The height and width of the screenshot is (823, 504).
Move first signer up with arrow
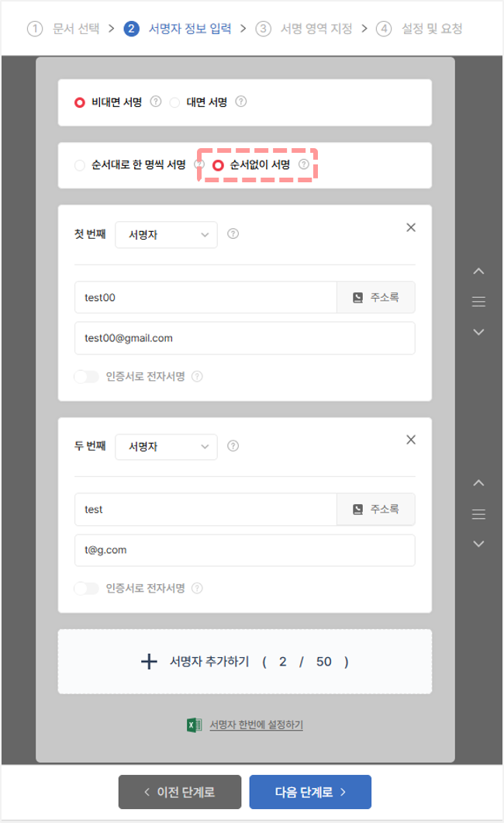click(478, 271)
